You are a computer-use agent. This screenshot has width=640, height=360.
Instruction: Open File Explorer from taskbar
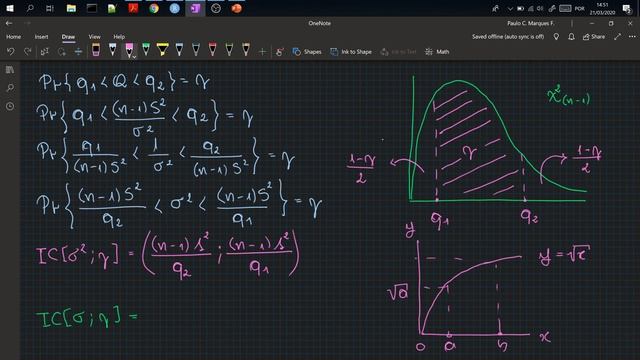pyautogui.click(x=71, y=8)
